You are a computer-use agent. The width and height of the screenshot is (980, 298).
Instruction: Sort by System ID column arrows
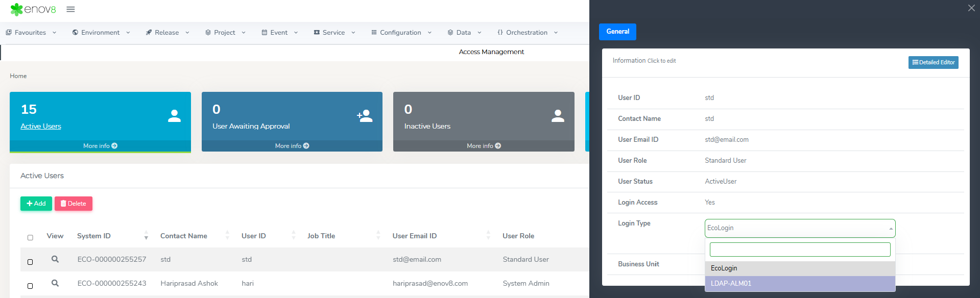146,235
